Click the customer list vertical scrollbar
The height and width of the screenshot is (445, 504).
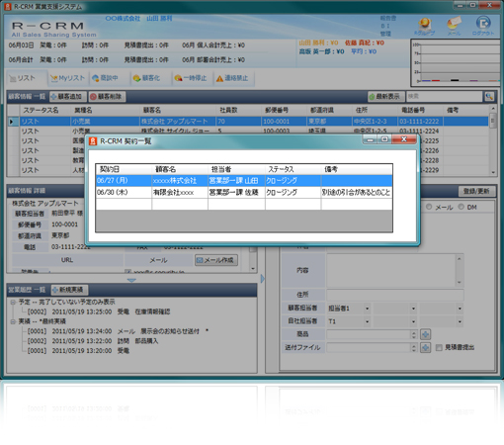coord(493,140)
